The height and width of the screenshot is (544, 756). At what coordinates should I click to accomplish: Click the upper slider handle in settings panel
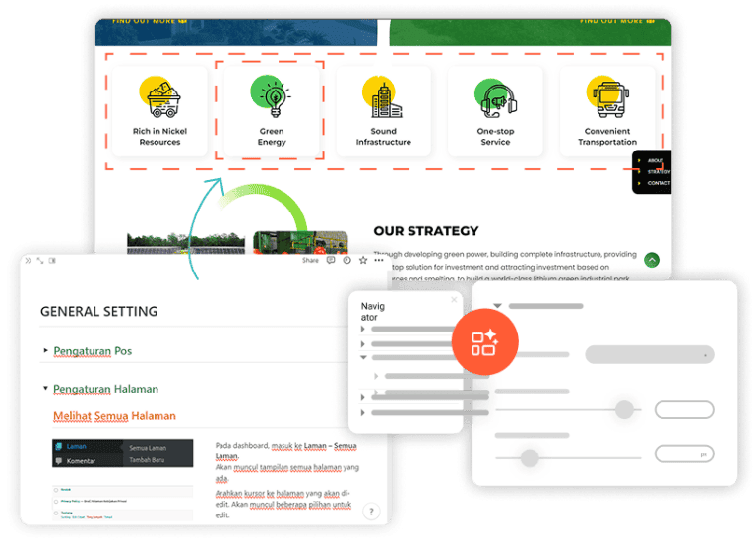pyautogui.click(x=624, y=410)
